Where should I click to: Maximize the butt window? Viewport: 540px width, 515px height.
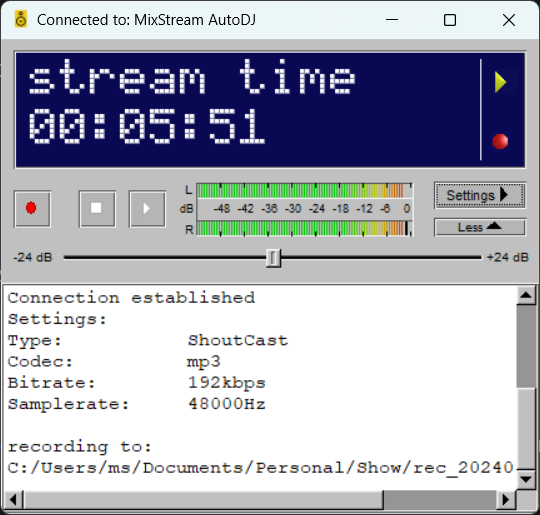pyautogui.click(x=450, y=20)
